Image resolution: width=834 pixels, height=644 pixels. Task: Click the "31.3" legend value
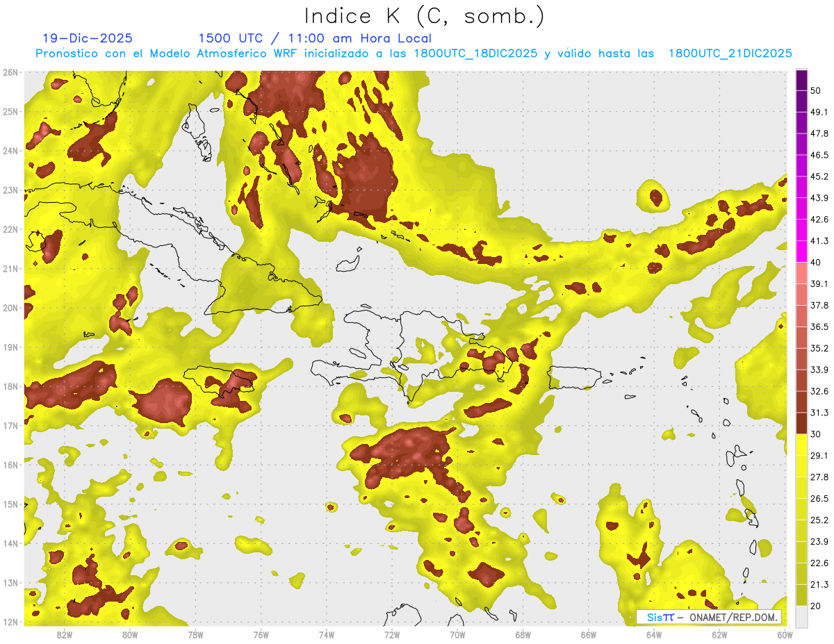pos(819,413)
